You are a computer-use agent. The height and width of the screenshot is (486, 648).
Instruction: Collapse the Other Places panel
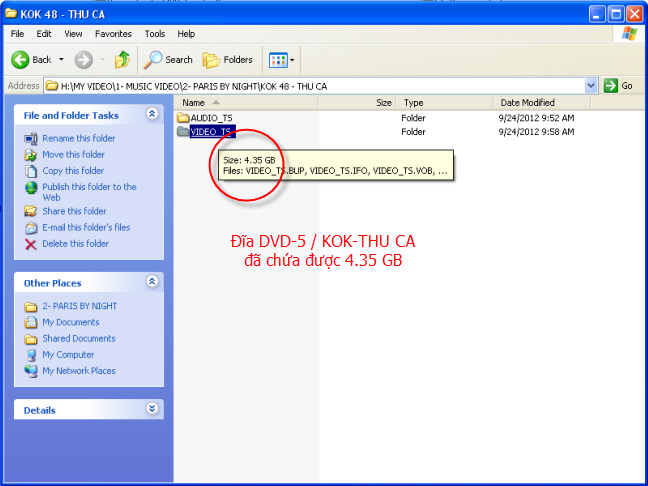pyautogui.click(x=152, y=281)
